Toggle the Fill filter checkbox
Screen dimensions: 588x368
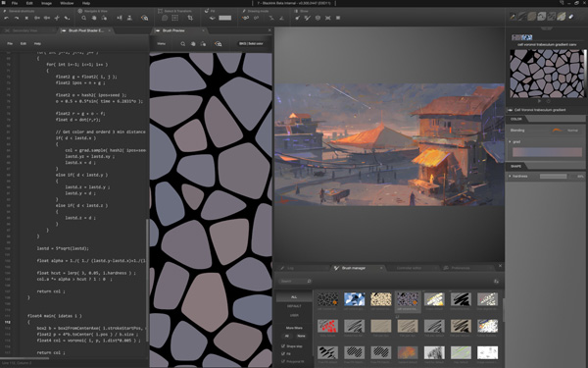pyautogui.click(x=283, y=353)
